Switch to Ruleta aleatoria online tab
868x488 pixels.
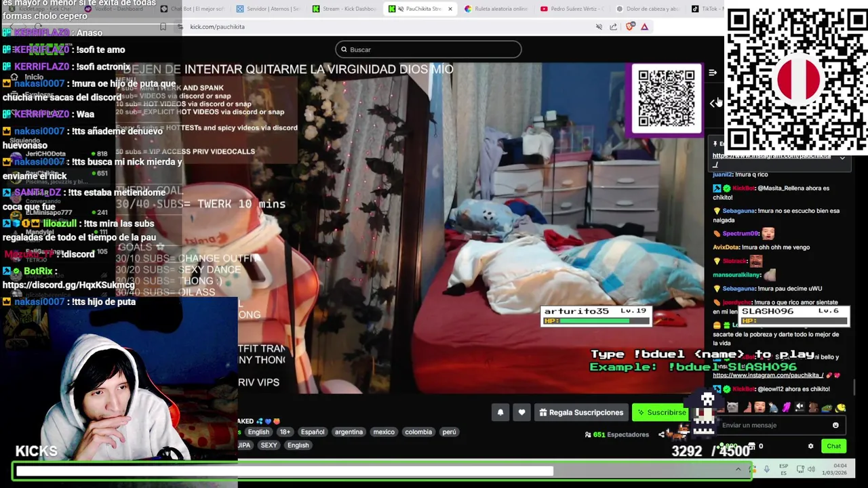click(x=496, y=9)
